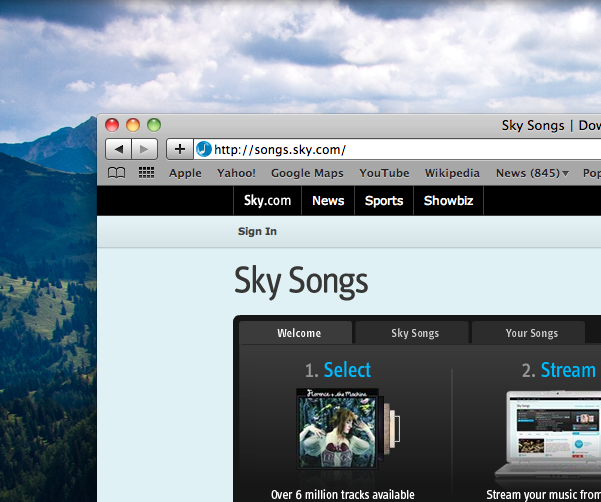Click the Sign In link
The image size is (601, 502).
pos(257,231)
